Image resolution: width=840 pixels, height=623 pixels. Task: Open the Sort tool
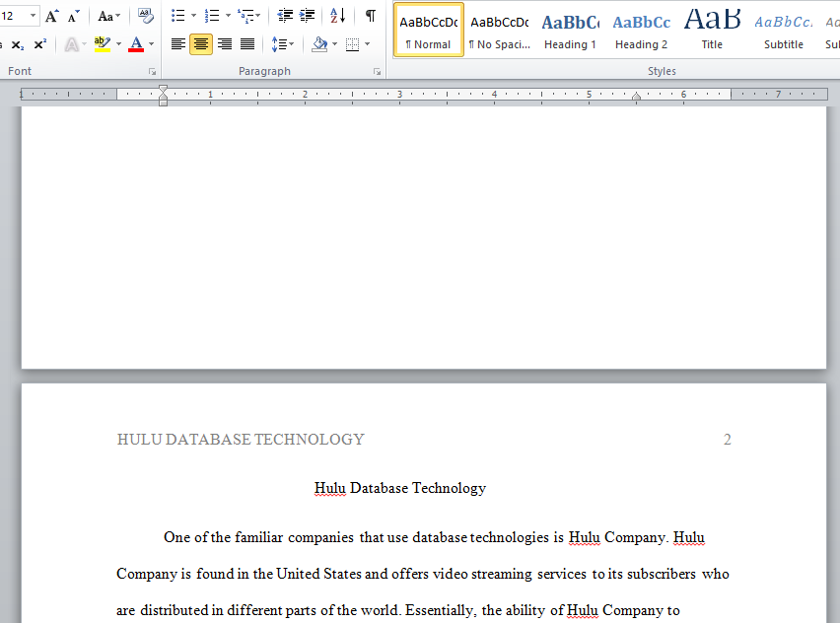tap(338, 16)
